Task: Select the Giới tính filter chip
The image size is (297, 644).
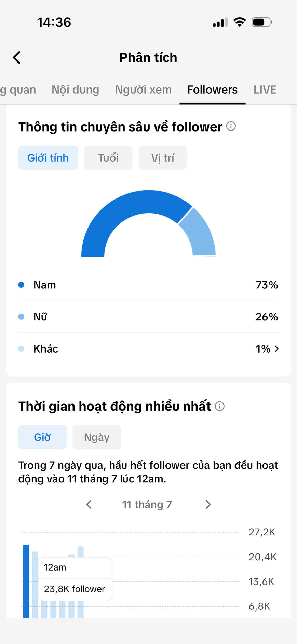Action: click(x=48, y=158)
